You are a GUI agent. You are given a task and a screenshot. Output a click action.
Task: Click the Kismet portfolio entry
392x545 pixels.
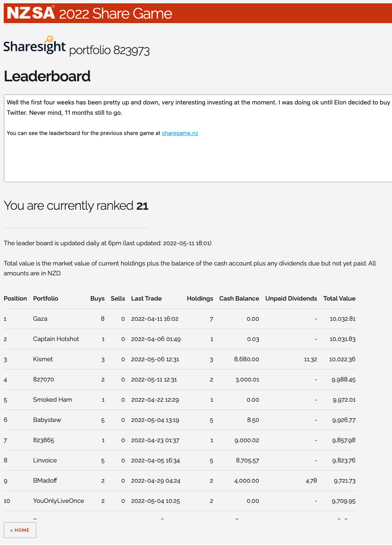pyautogui.click(x=43, y=359)
